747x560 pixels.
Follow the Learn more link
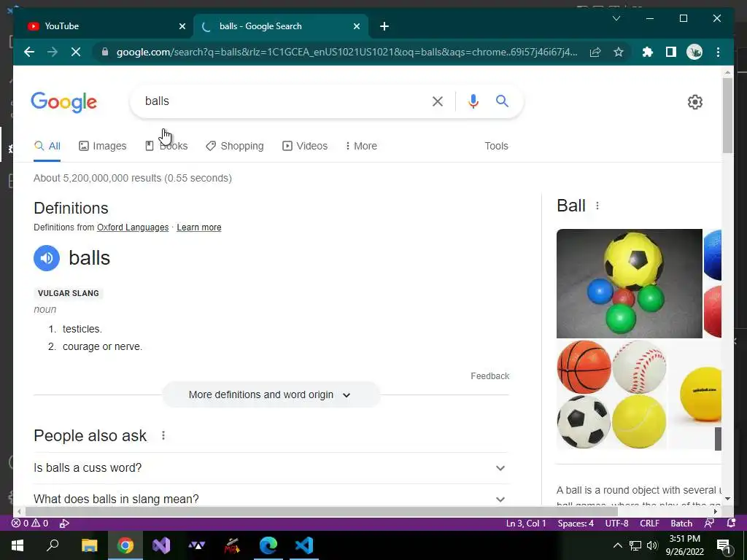tap(199, 227)
